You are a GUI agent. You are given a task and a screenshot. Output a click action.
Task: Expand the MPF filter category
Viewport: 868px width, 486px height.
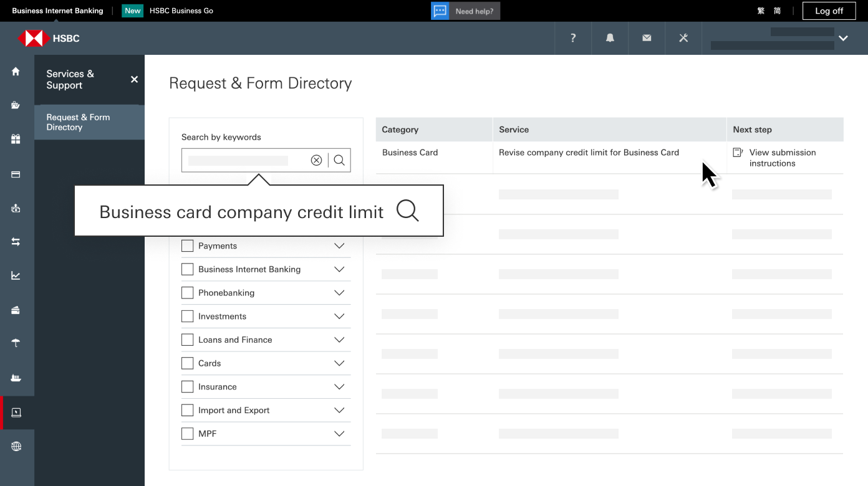[339, 434]
